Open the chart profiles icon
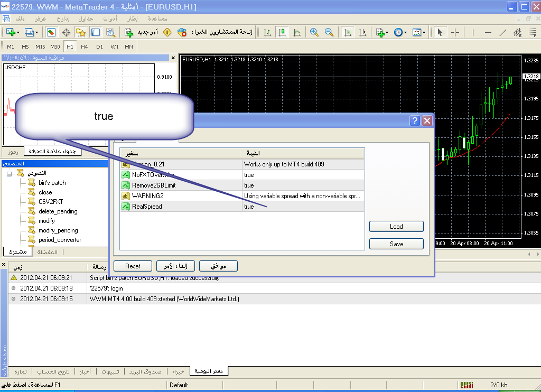The image size is (541, 392). pyautogui.click(x=29, y=32)
